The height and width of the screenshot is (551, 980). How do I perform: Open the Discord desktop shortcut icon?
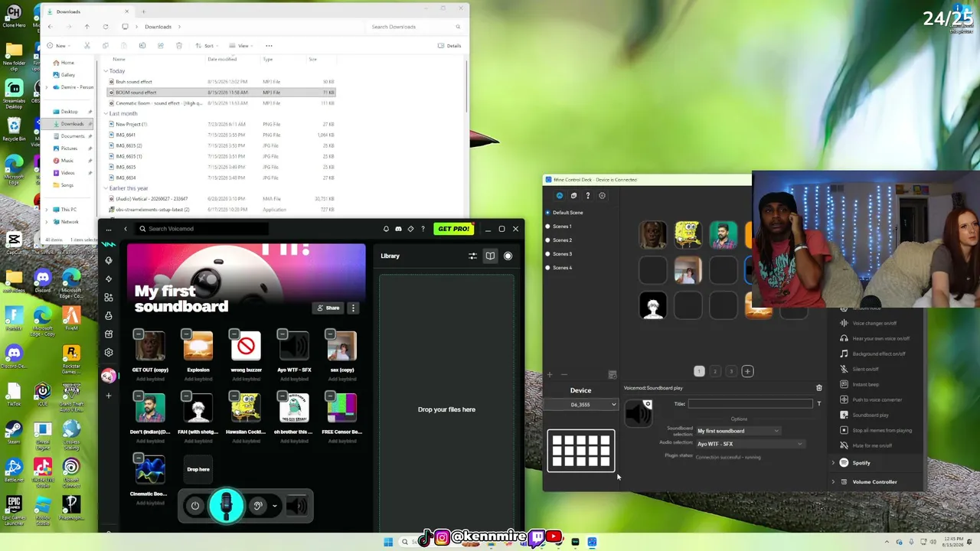[42, 281]
